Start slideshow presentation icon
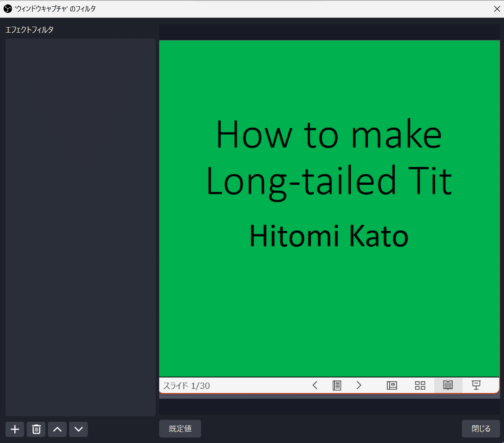 [476, 385]
